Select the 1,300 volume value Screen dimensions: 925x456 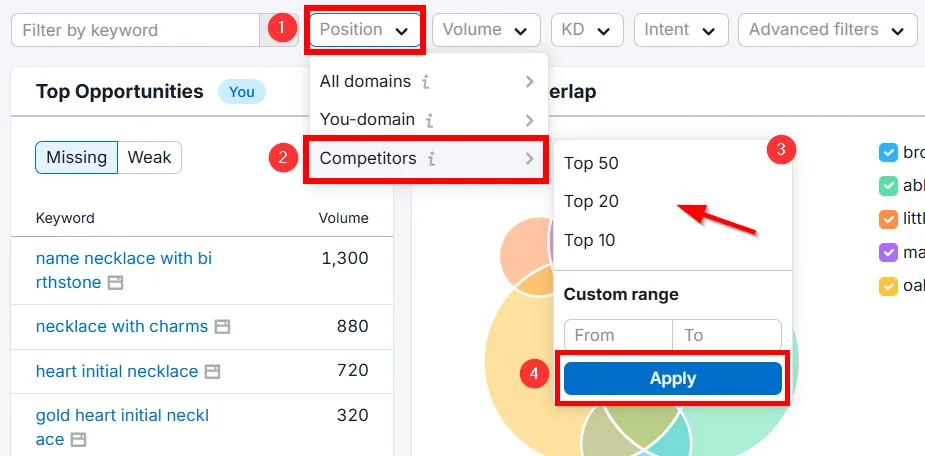345,258
